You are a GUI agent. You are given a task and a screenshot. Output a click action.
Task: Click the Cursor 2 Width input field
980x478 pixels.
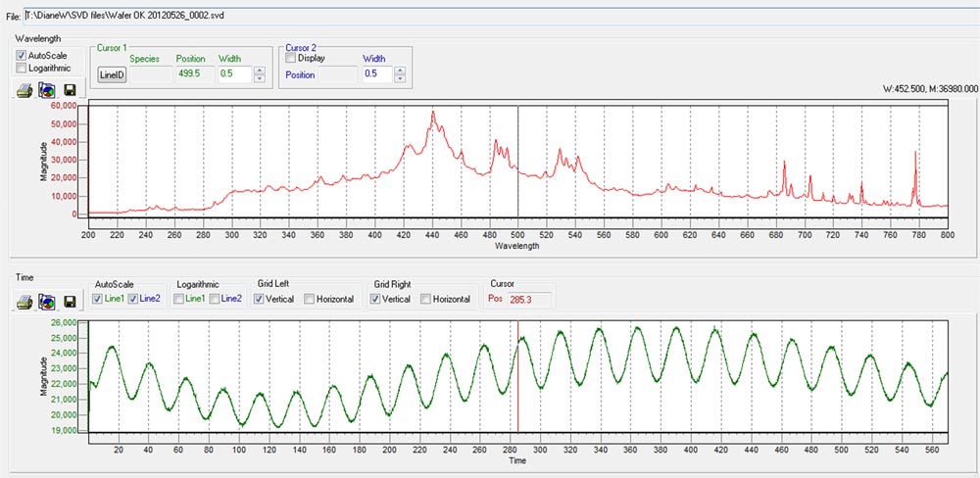tap(377, 74)
